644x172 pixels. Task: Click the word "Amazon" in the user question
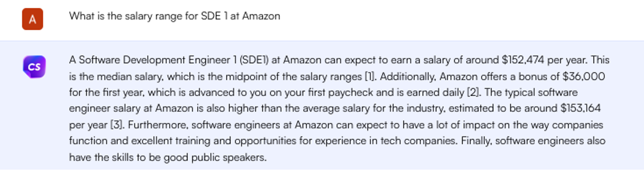coord(261,16)
